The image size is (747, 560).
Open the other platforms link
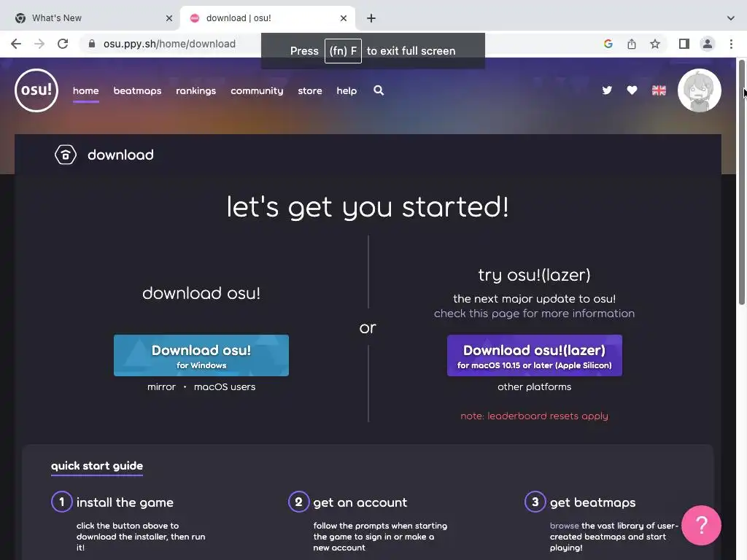pos(535,386)
